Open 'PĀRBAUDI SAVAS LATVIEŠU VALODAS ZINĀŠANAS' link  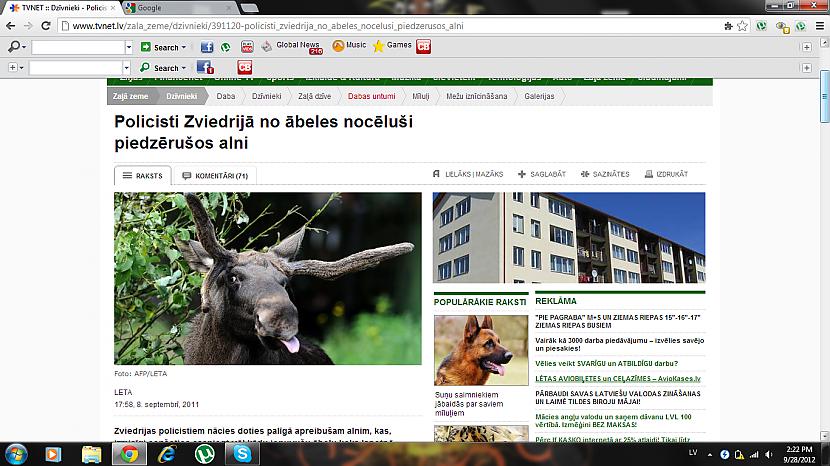618,397
